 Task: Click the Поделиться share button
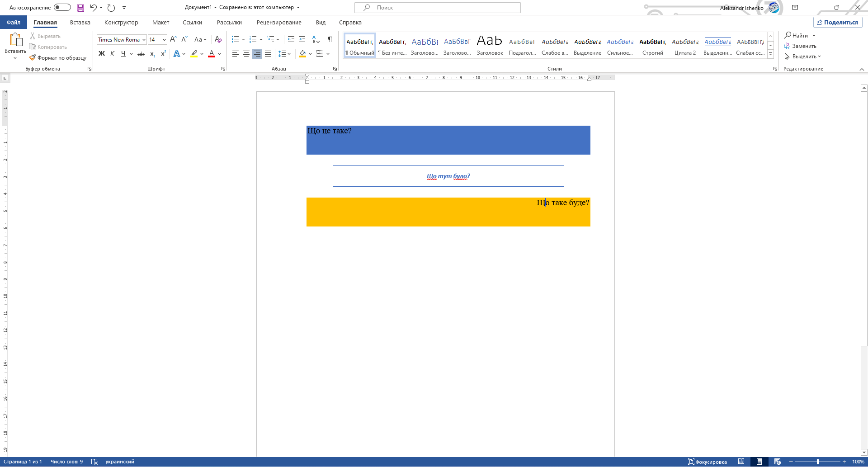click(838, 22)
